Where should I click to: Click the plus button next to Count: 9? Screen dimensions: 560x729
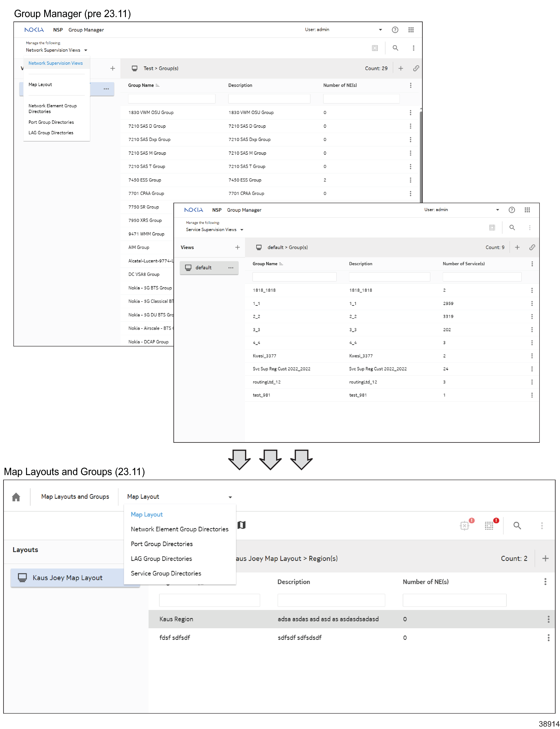[x=517, y=247]
